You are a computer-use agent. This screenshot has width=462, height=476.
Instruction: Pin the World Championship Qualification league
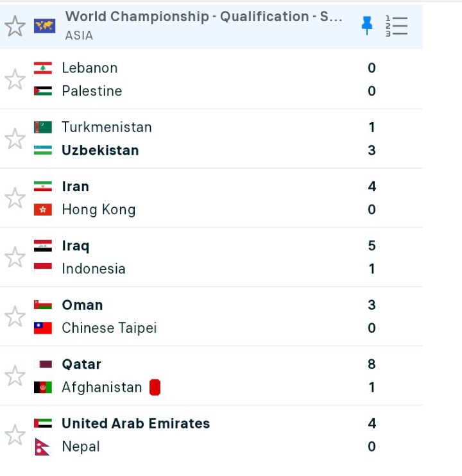[366, 25]
